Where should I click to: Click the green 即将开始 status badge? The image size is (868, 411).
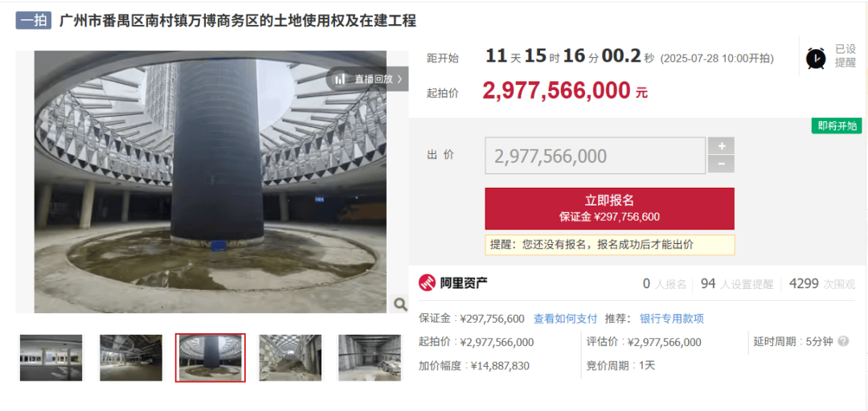point(837,125)
